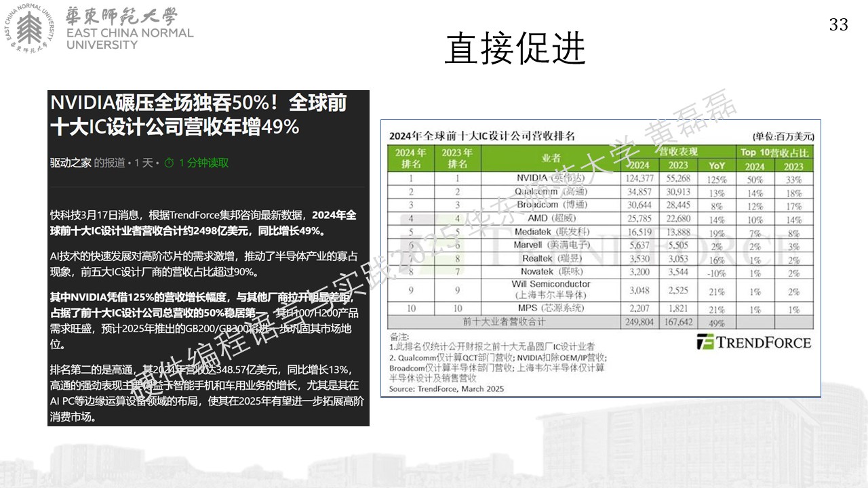
Task: Click Realtek 2023 revenue 3,053
Action: (x=679, y=258)
